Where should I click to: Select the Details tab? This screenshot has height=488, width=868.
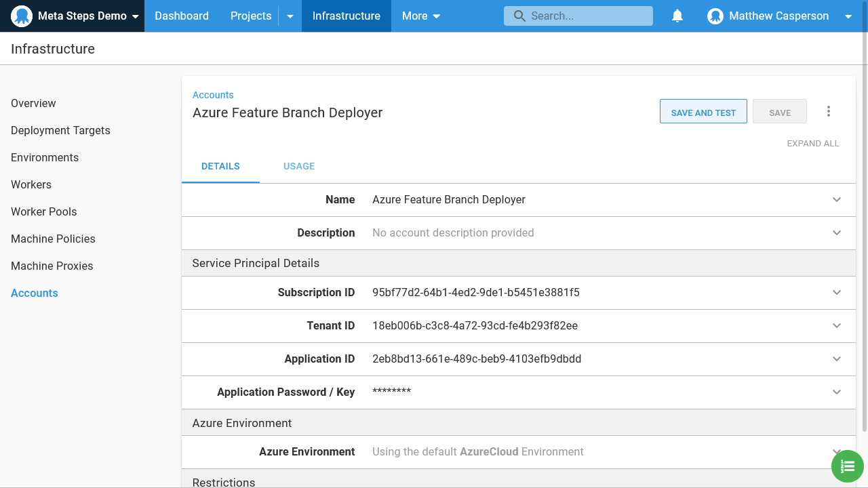(220, 166)
